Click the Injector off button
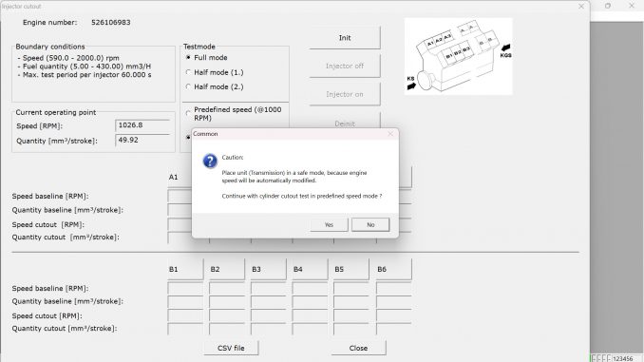644x362 pixels. click(345, 66)
